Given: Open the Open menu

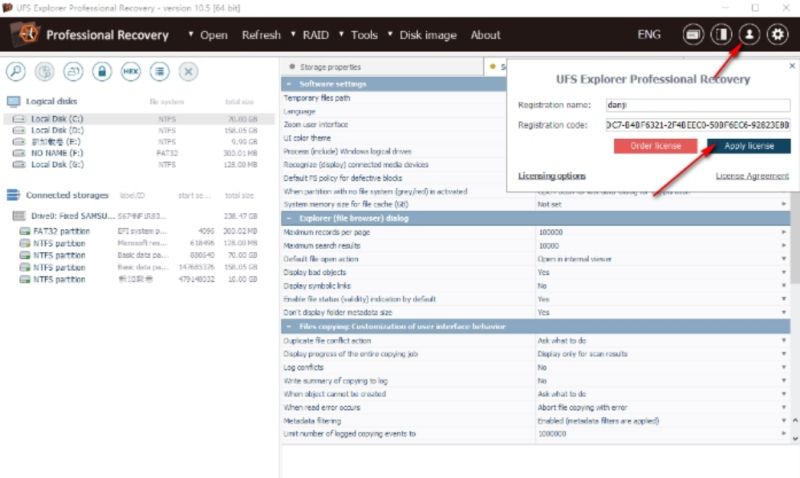Looking at the screenshot, I should (213, 35).
